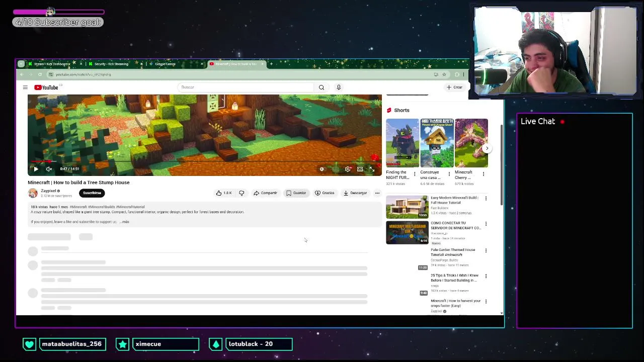Like the video with thumbs up
The height and width of the screenshot is (362, 644).
coord(224,193)
